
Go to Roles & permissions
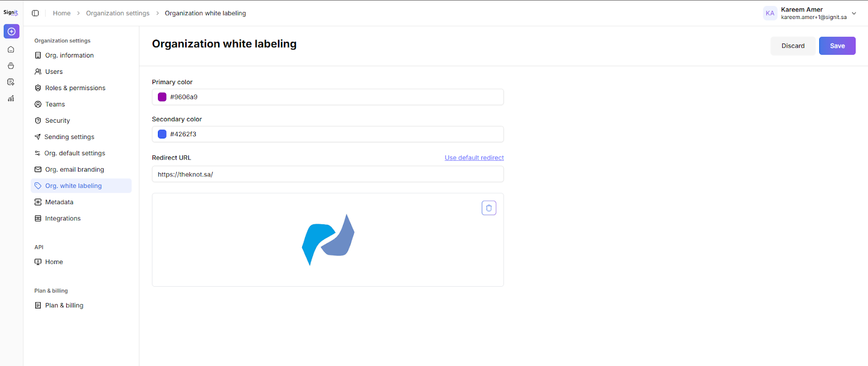click(75, 88)
